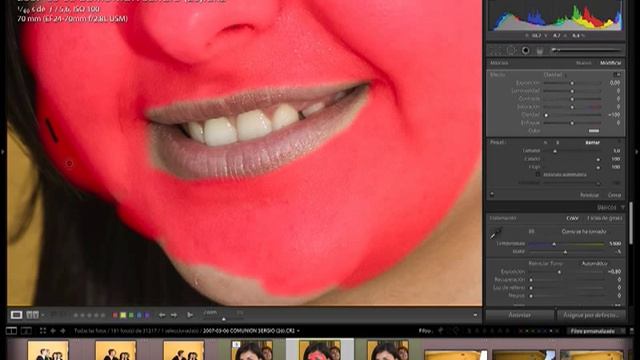Screen dimensions: 640x360
Task: Select the Graduated Filter tool
Action: [x=540, y=51]
